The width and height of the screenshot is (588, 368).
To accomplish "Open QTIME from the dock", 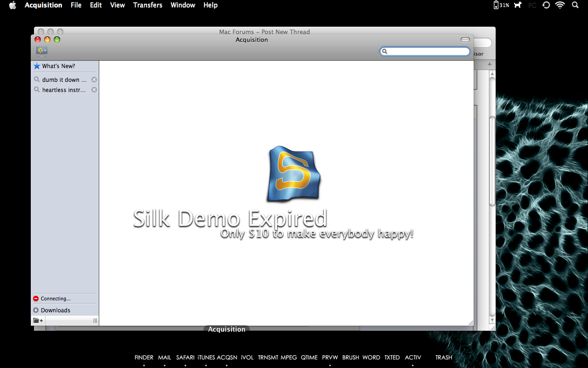I will click(x=309, y=357).
